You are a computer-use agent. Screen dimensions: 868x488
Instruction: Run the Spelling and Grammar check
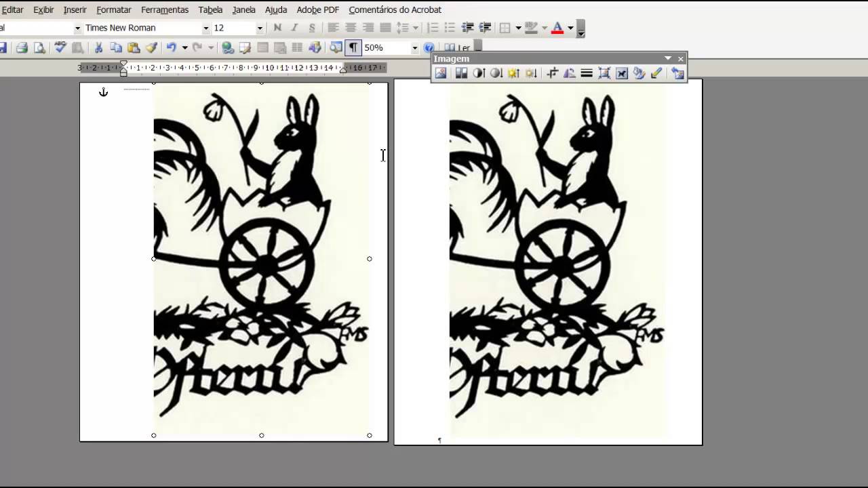[60, 47]
